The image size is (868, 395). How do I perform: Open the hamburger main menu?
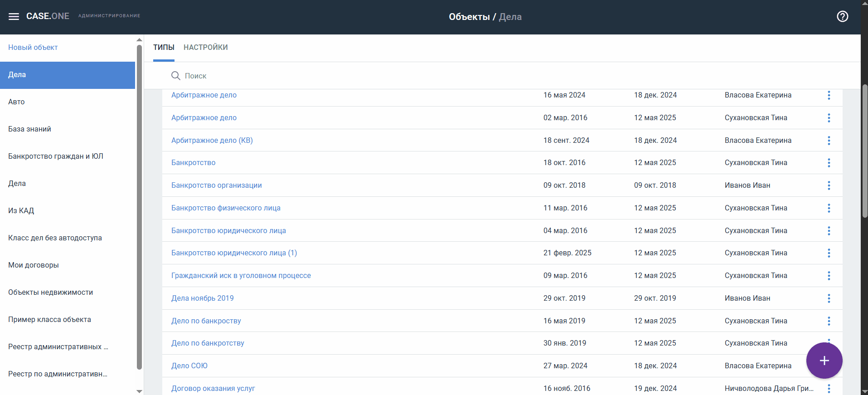pos(14,16)
